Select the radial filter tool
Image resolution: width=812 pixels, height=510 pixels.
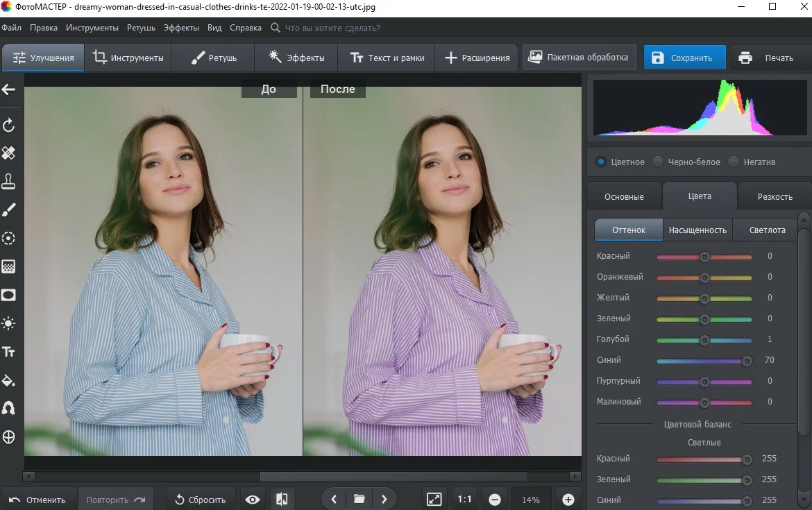click(8, 238)
